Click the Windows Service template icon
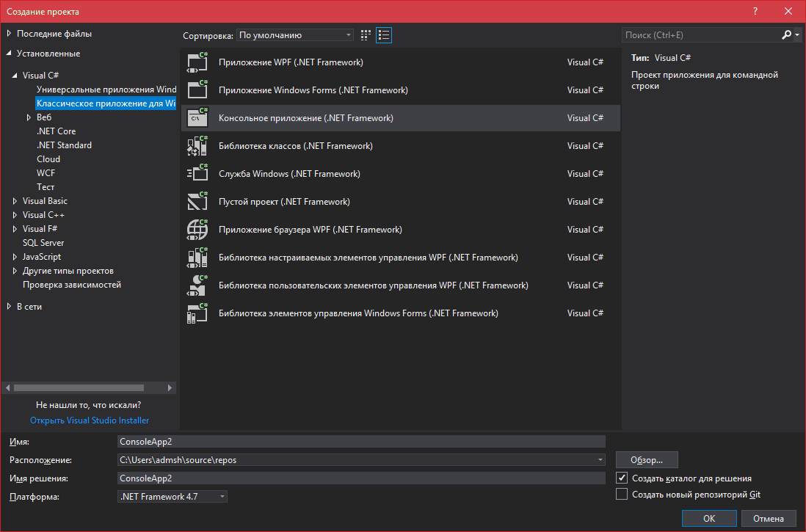806x532 pixels. 197,174
